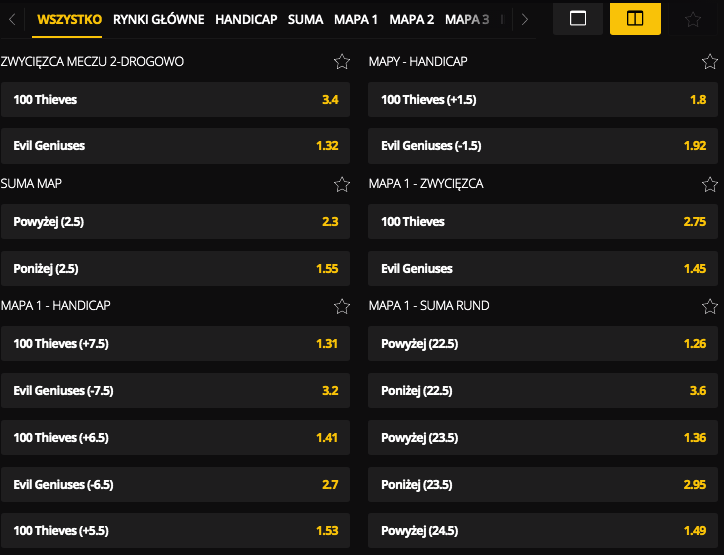The height and width of the screenshot is (555, 724).
Task: Open the Rynki Główne tab
Action: point(159,19)
